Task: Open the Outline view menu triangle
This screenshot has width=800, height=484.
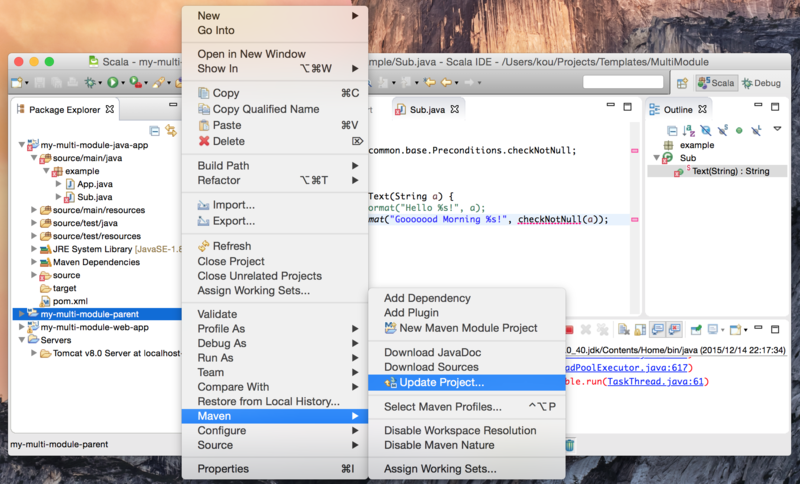Action: click(x=777, y=129)
